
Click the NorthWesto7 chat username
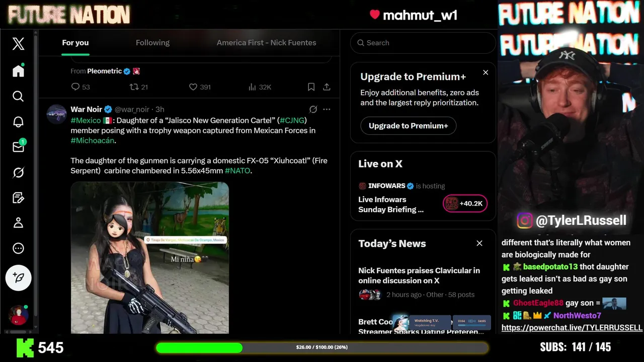coord(577,315)
